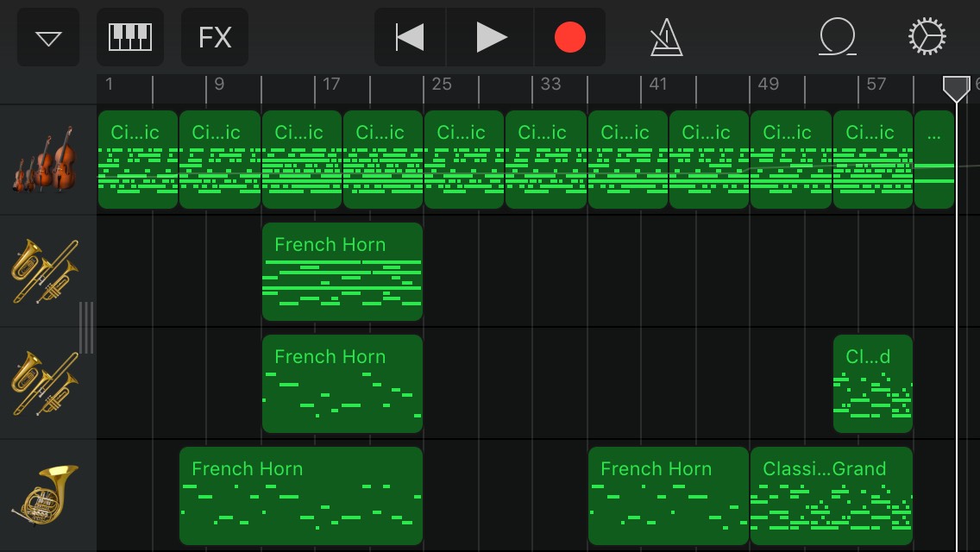
Task: Jump to bar 9 on the ruler
Action: pyautogui.click(x=219, y=84)
